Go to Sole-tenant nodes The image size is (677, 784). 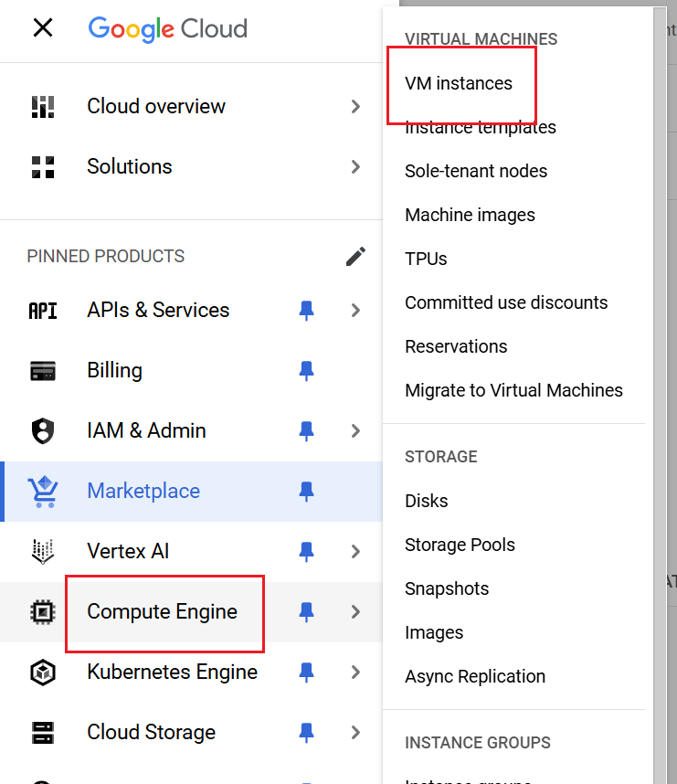(x=476, y=171)
